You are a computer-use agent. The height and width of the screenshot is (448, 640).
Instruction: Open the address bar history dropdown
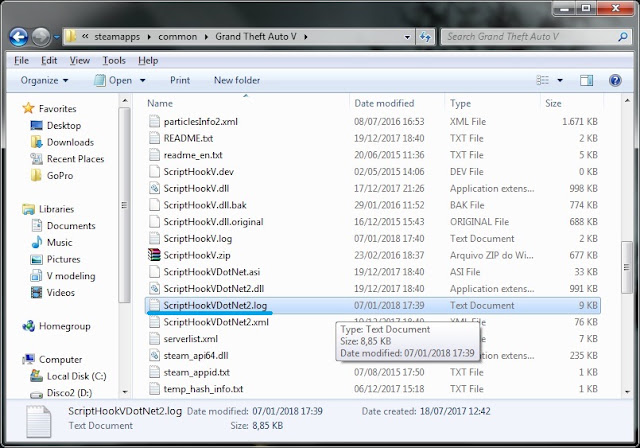coord(407,37)
